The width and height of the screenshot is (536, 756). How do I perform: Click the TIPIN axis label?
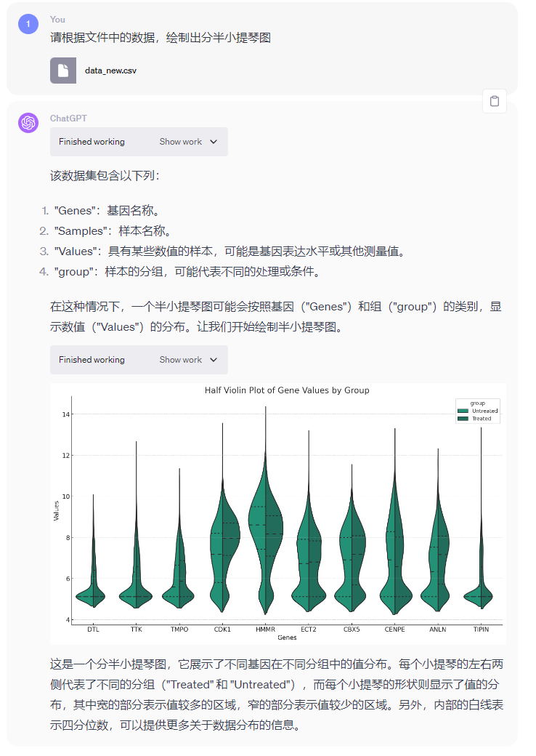(481, 630)
